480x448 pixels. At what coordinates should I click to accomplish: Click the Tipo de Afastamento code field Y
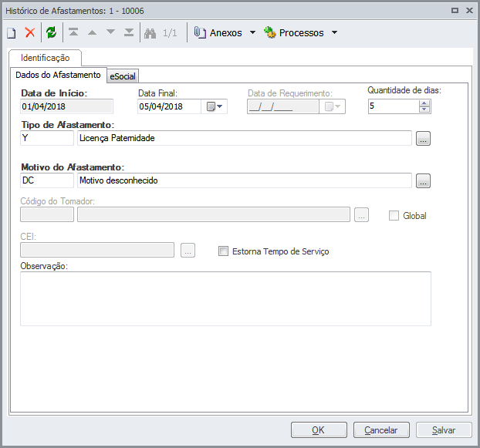47,138
